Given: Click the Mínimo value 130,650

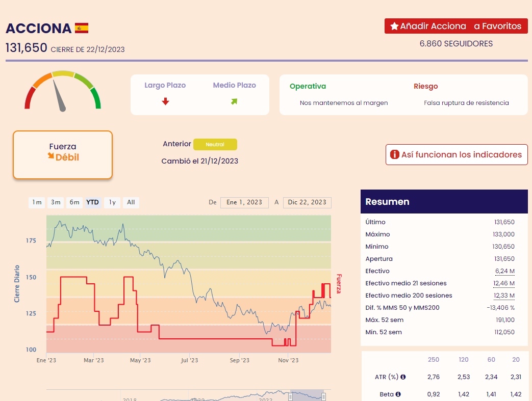Looking at the screenshot, I should [x=503, y=247].
